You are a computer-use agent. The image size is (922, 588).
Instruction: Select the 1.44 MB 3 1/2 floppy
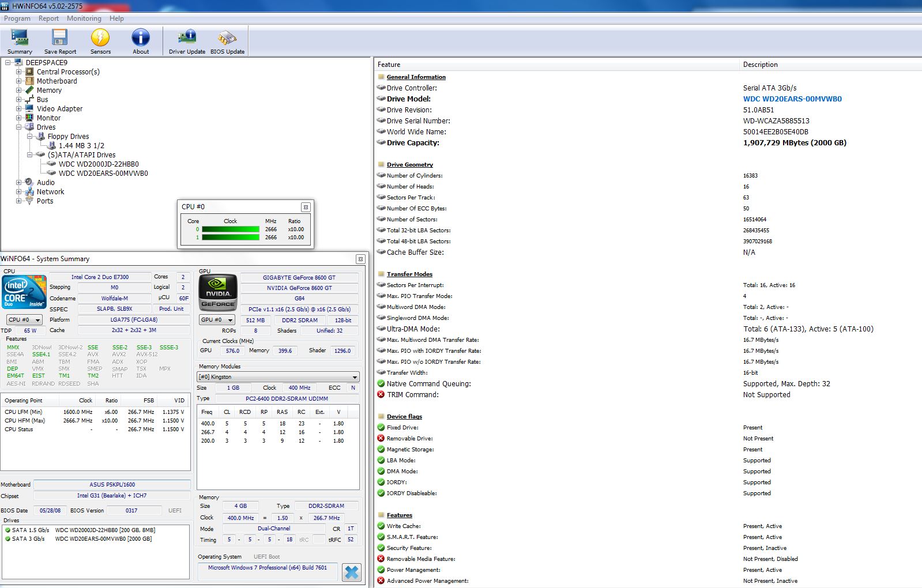coord(81,146)
